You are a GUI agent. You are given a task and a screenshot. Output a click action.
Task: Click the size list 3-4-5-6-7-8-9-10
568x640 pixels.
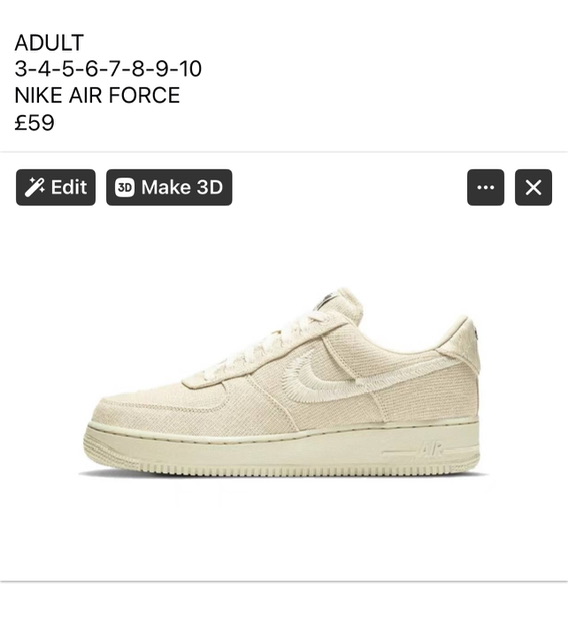click(108, 69)
